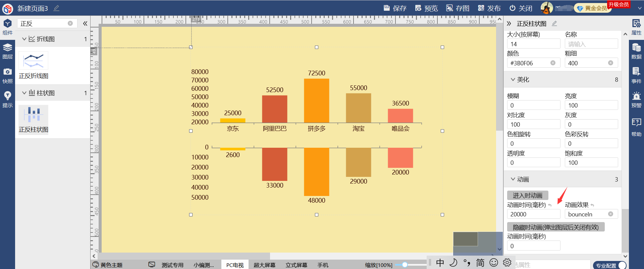Click the 升级会员 upgrade badge
The height and width of the screenshot is (269, 644).
[619, 4]
